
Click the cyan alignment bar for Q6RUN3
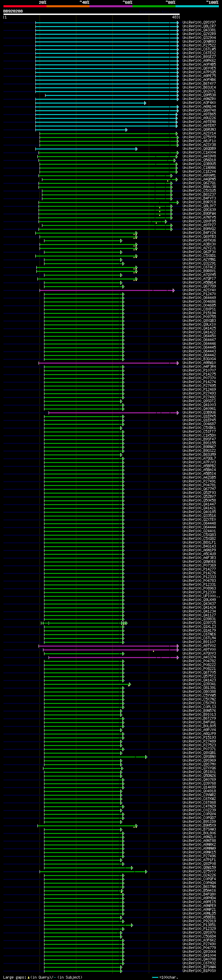tap(81, 130)
